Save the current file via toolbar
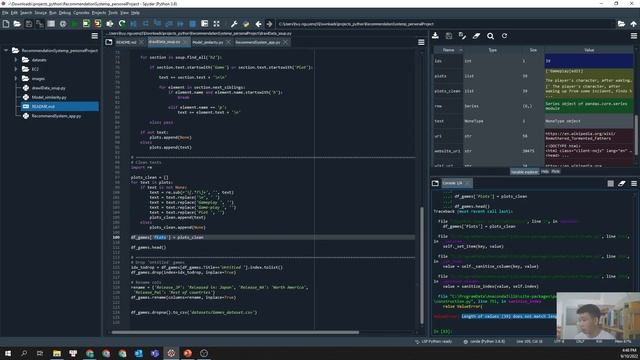Viewport: 640px width, 360px height. pos(29,24)
